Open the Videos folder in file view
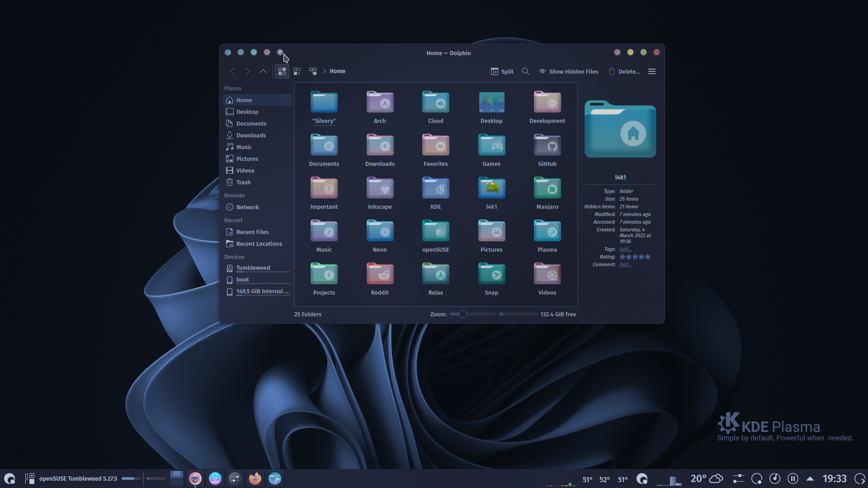868x488 pixels. click(547, 279)
